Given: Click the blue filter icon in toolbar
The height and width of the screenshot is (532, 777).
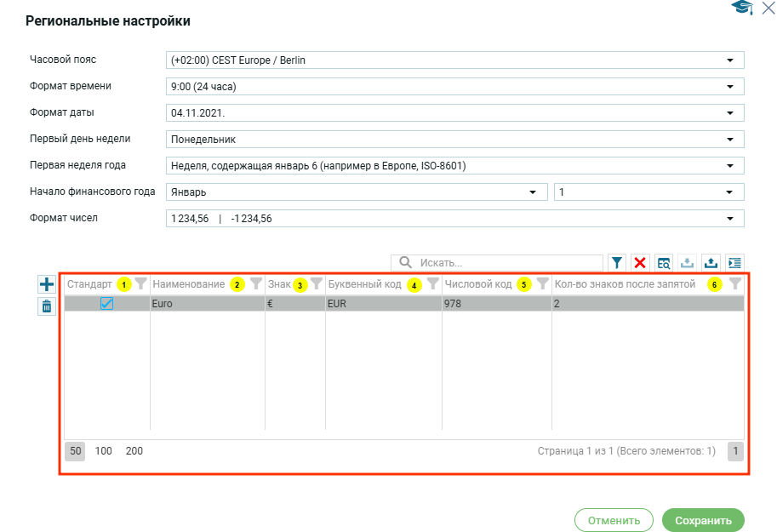Looking at the screenshot, I should click(x=617, y=263).
